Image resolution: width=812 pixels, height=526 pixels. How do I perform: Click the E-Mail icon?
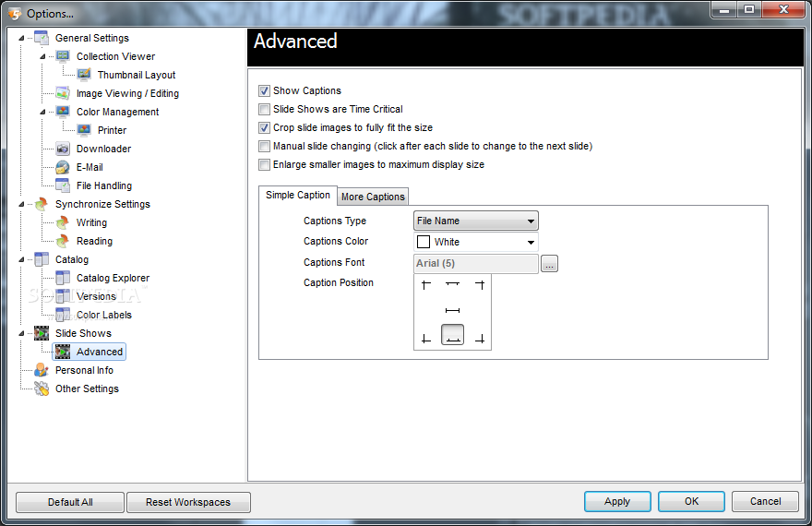click(x=63, y=167)
